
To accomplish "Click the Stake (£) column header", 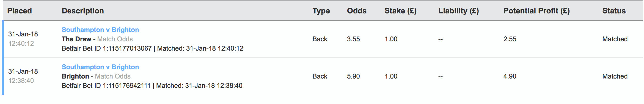I will click(401, 11).
